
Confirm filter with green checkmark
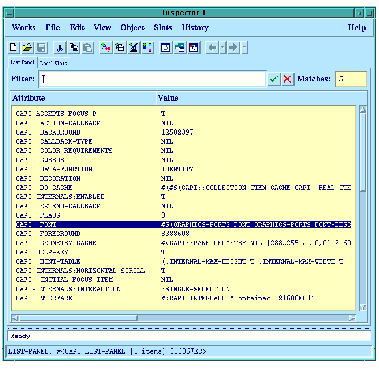(x=274, y=79)
